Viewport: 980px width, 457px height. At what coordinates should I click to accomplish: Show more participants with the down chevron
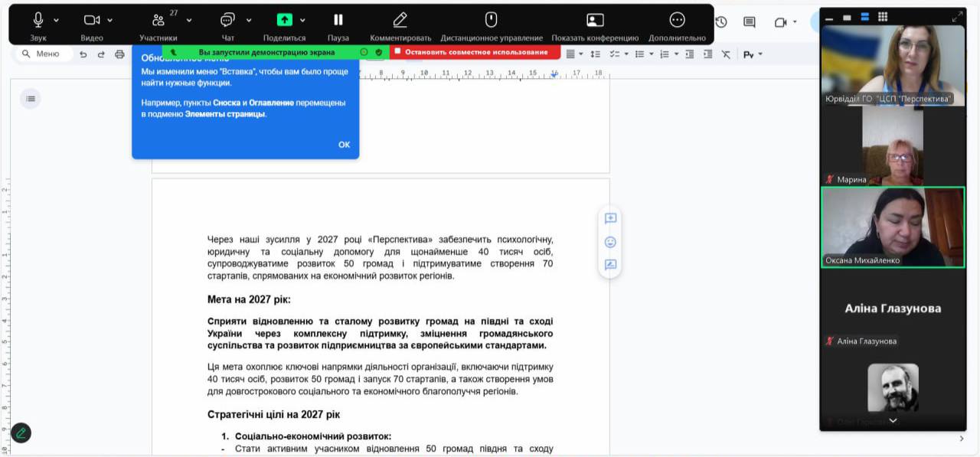point(893,421)
